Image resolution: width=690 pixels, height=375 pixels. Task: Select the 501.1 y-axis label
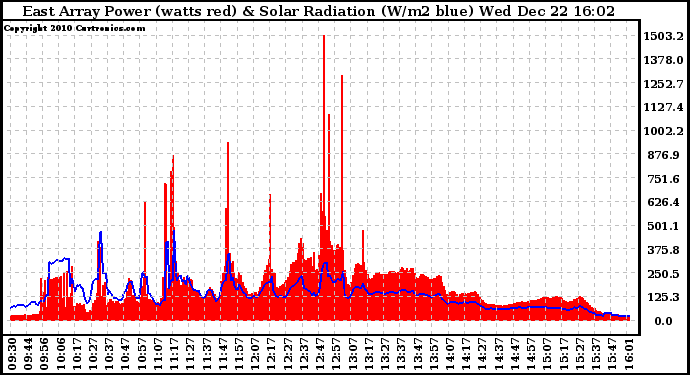pos(663,226)
